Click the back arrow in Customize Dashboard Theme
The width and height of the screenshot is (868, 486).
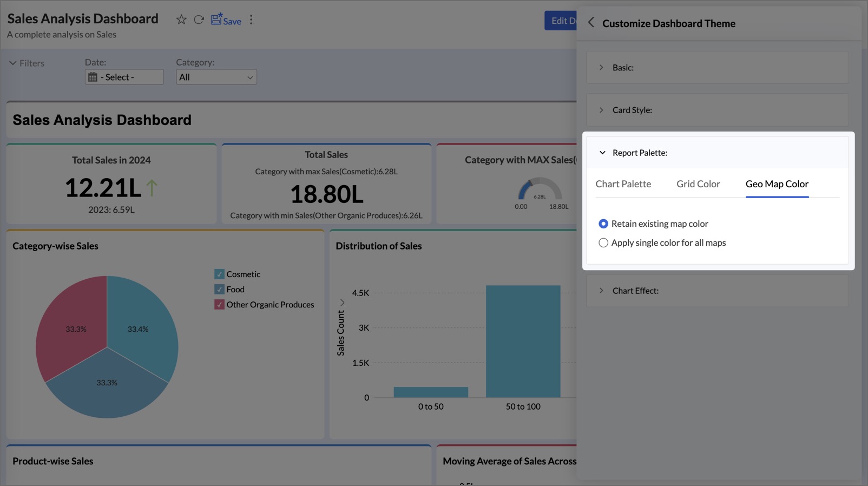click(591, 23)
